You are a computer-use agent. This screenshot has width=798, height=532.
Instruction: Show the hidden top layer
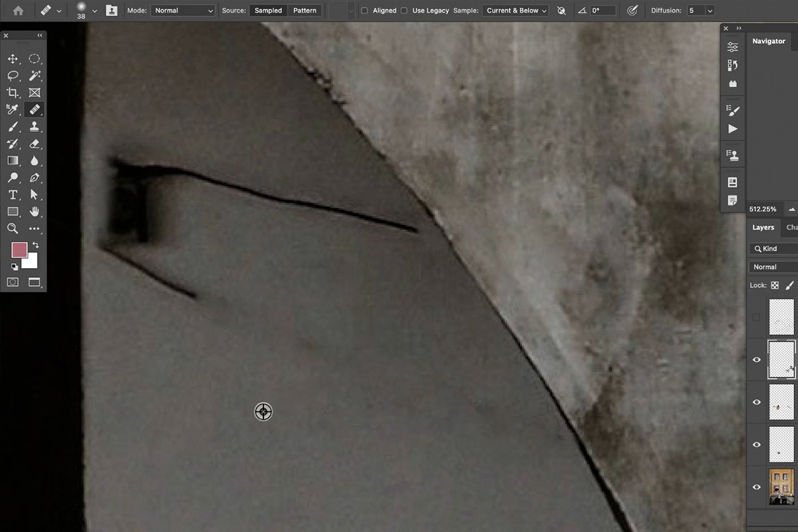click(756, 317)
